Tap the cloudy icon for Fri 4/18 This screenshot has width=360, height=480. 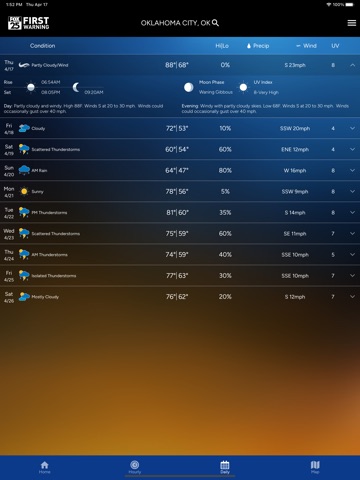click(24, 128)
